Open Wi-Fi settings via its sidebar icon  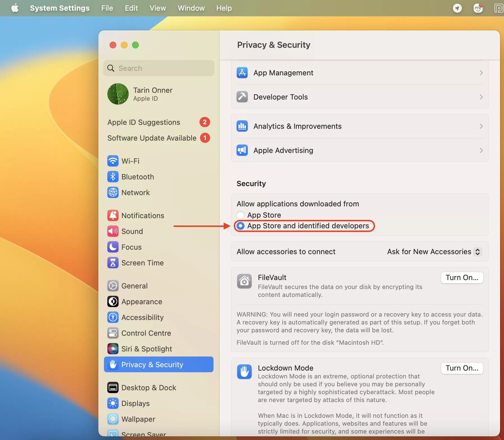coord(113,161)
